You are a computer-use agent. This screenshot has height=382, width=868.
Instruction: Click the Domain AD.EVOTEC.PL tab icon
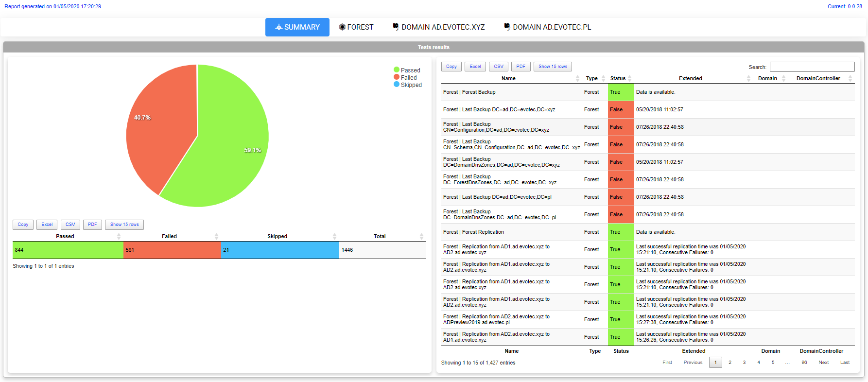[x=507, y=27]
